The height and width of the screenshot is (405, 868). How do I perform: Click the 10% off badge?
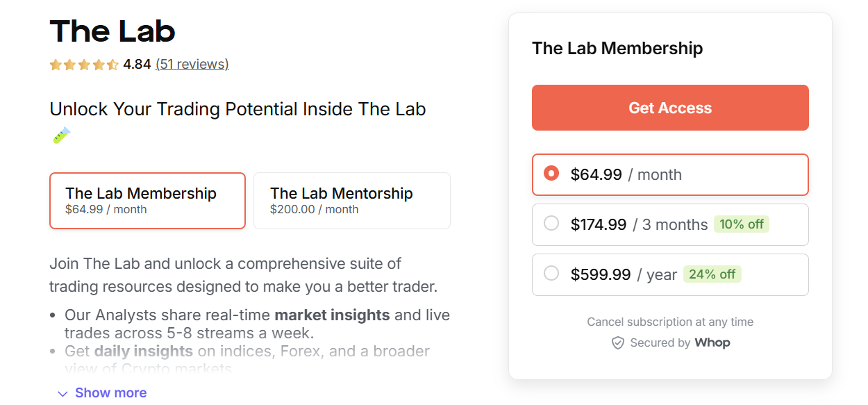742,224
